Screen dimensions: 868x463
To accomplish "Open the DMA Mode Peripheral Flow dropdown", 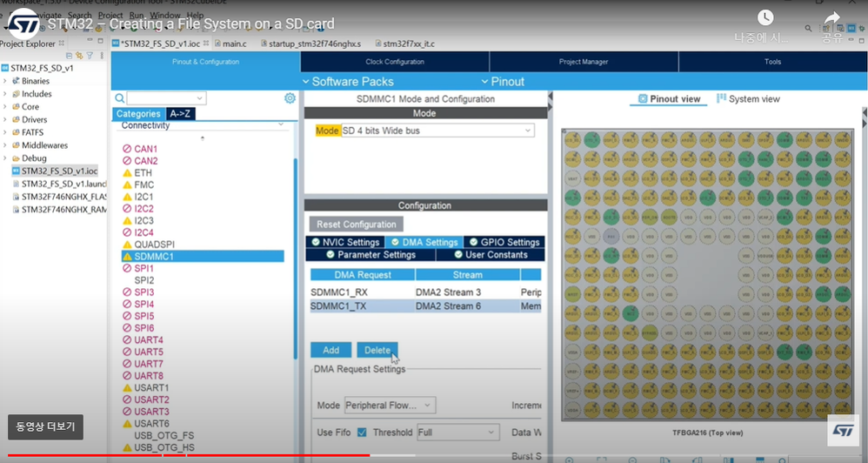I will click(x=391, y=406).
